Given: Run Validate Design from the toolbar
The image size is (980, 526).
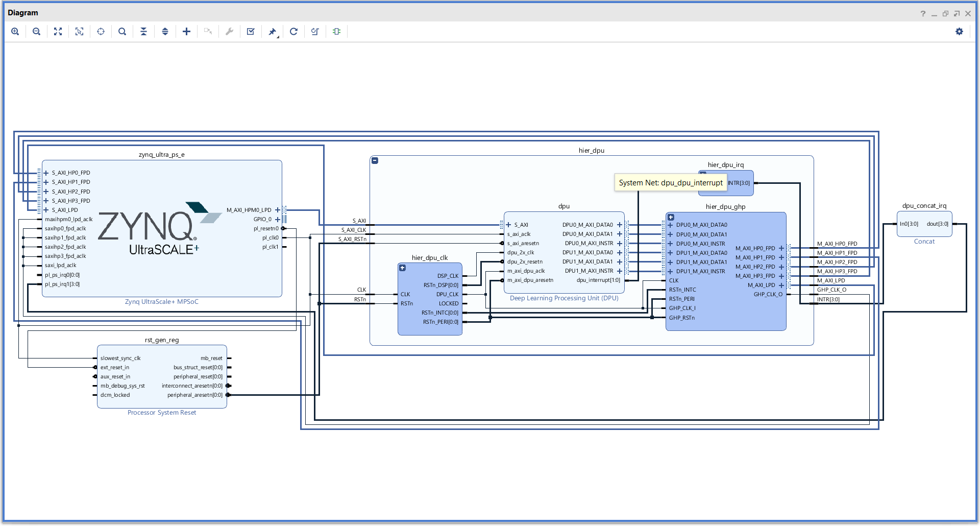Looking at the screenshot, I should coord(251,31).
